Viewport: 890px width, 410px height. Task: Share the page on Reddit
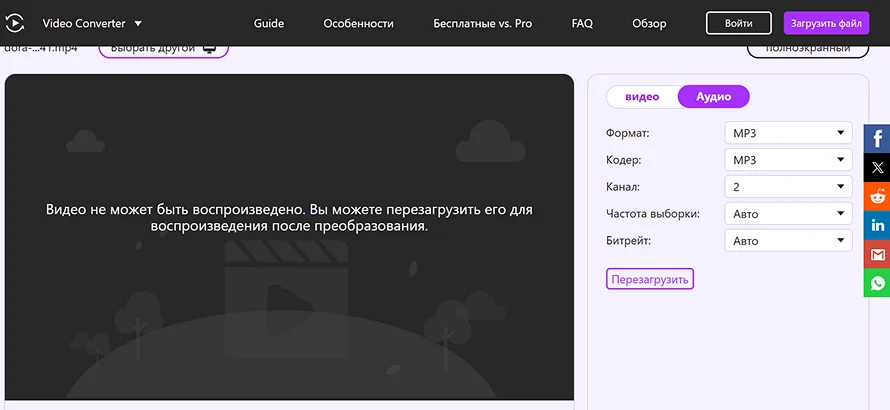877,197
